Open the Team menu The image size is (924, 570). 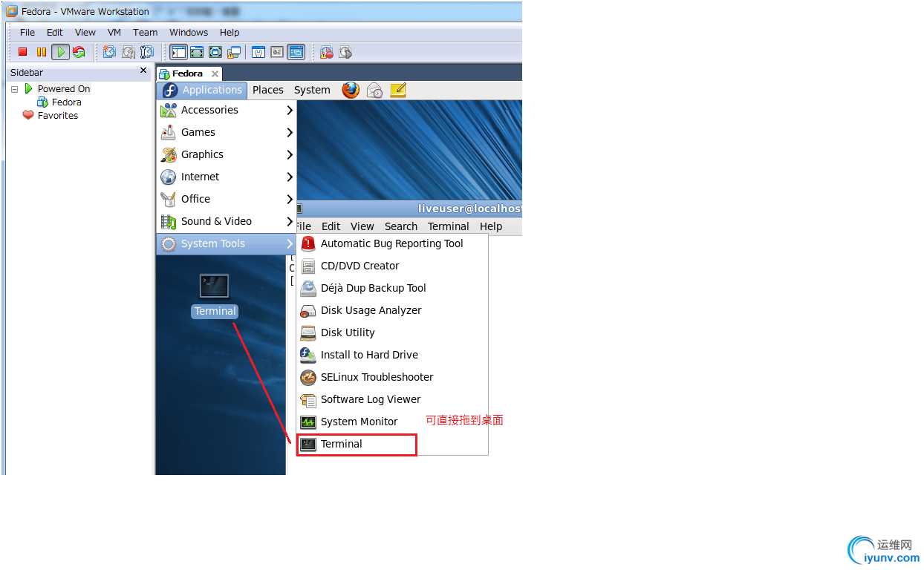pos(146,33)
